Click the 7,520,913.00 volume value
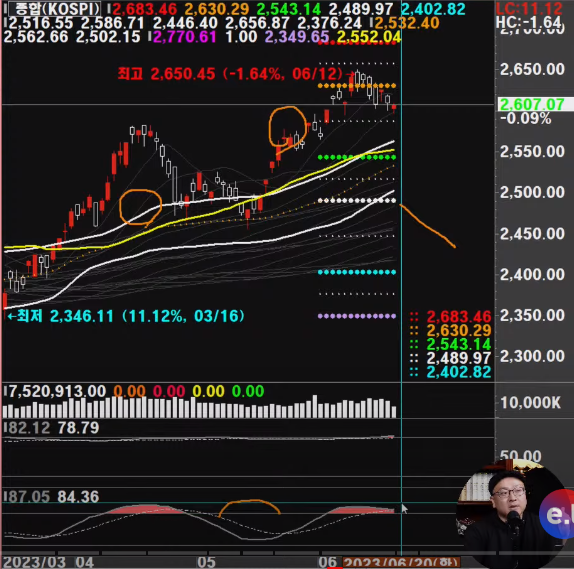 57,391
